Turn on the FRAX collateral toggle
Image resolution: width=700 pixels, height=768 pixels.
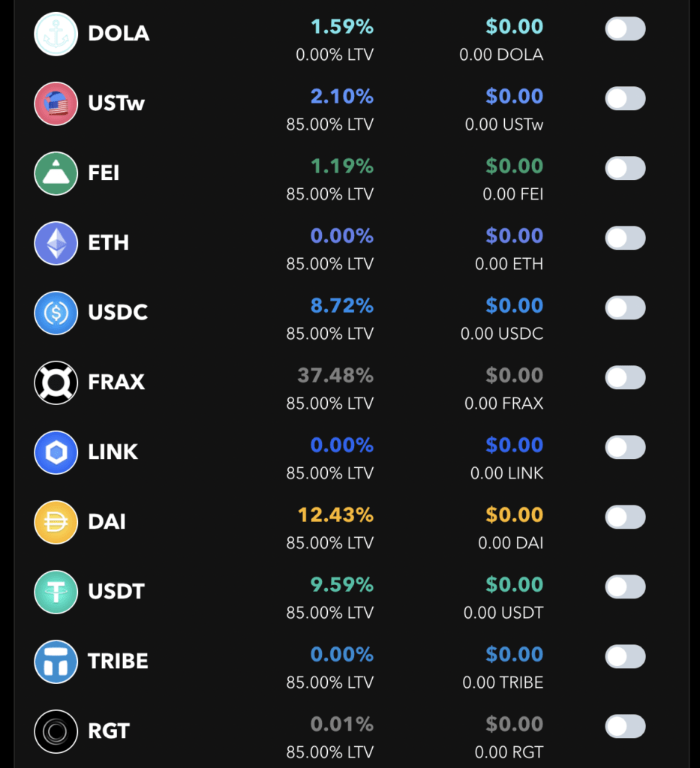[625, 378]
